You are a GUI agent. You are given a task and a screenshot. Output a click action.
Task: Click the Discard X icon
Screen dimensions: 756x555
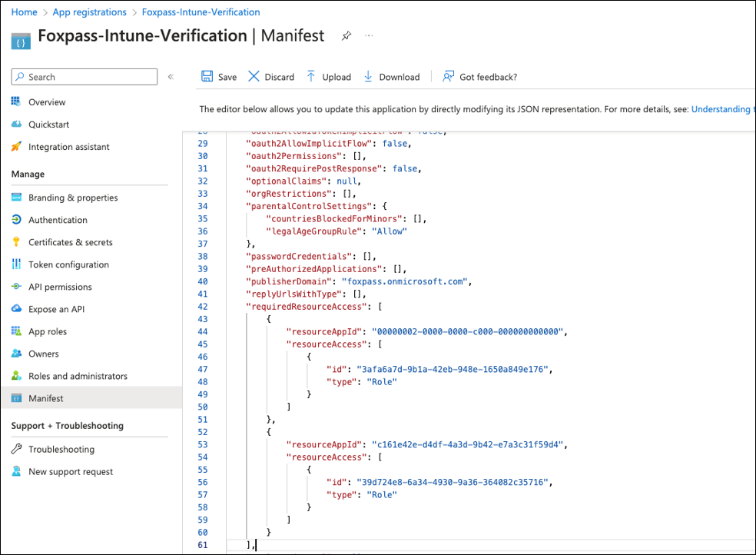click(254, 76)
